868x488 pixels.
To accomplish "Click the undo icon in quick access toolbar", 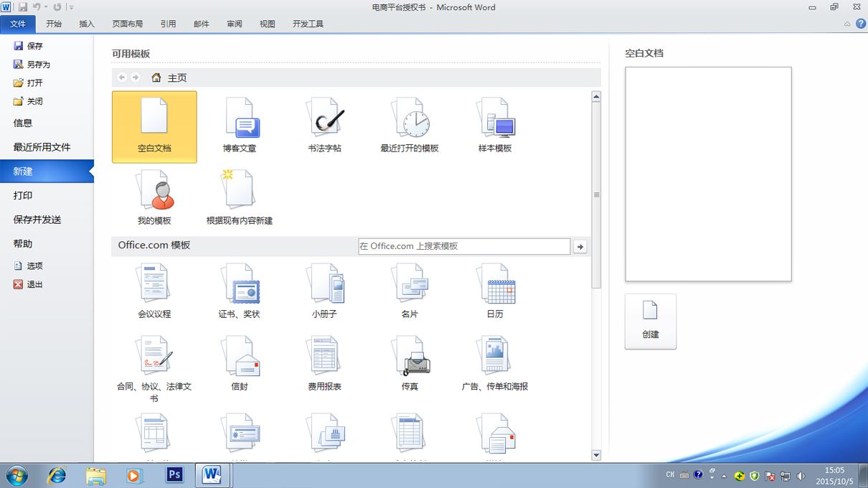I will click(36, 7).
